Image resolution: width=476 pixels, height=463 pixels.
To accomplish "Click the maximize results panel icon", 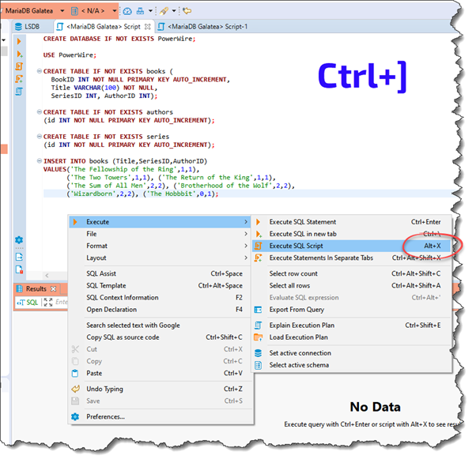I will [47, 303].
